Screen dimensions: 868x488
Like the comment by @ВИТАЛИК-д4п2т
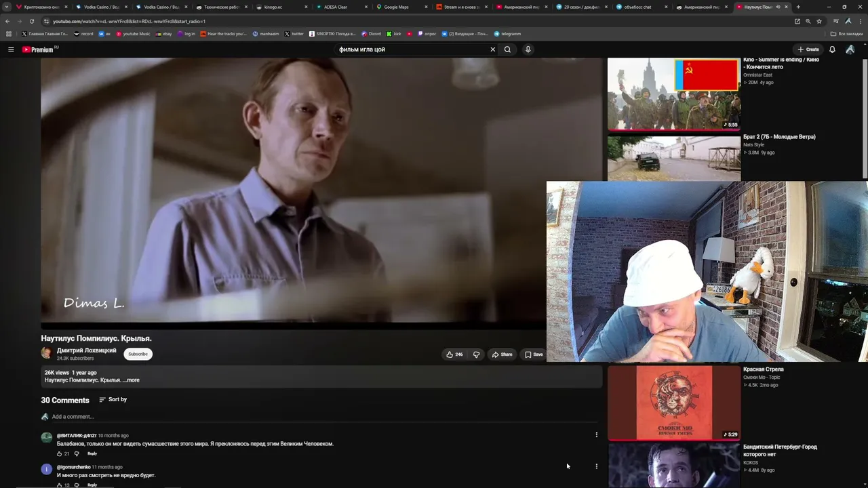59,453
